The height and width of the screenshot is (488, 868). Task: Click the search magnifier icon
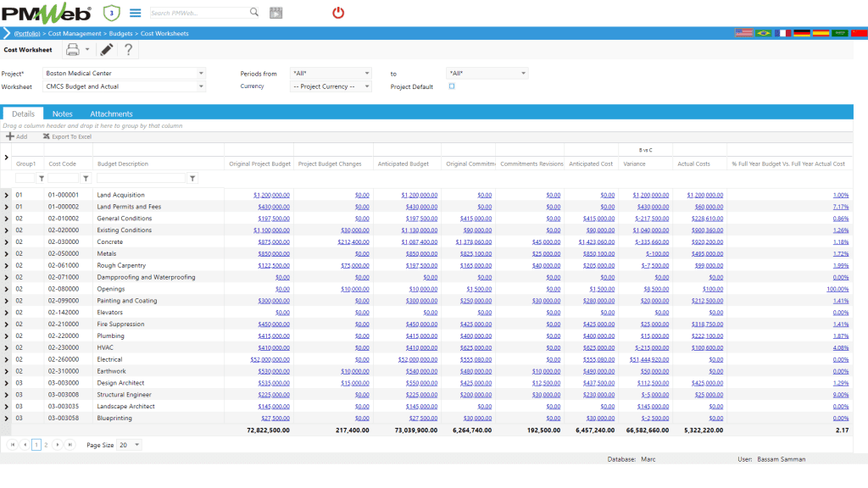point(254,12)
